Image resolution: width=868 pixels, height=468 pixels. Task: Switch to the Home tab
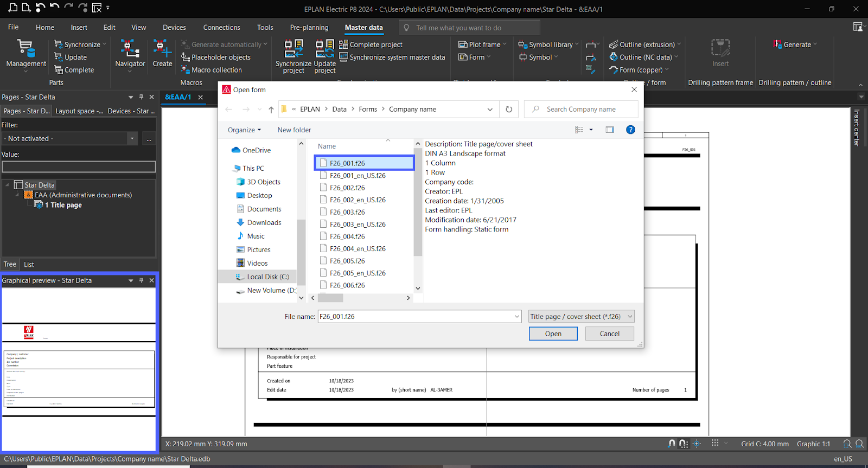pyautogui.click(x=45, y=27)
